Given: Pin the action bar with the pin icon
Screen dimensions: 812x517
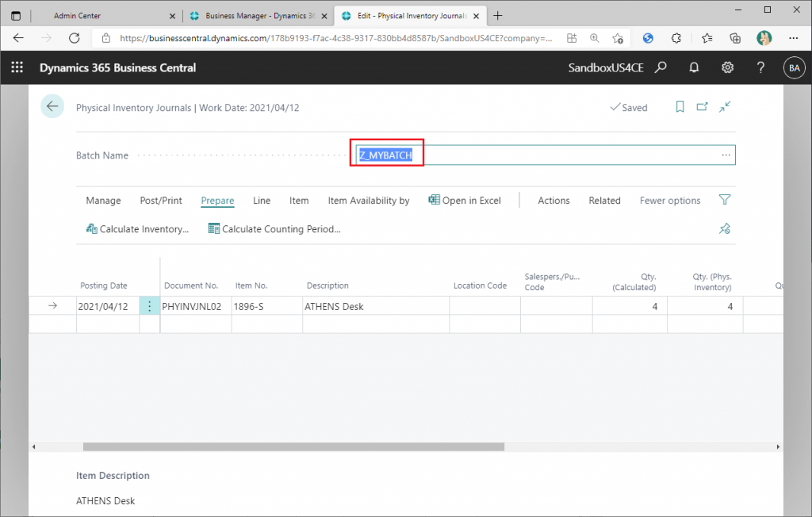Looking at the screenshot, I should tap(725, 228).
